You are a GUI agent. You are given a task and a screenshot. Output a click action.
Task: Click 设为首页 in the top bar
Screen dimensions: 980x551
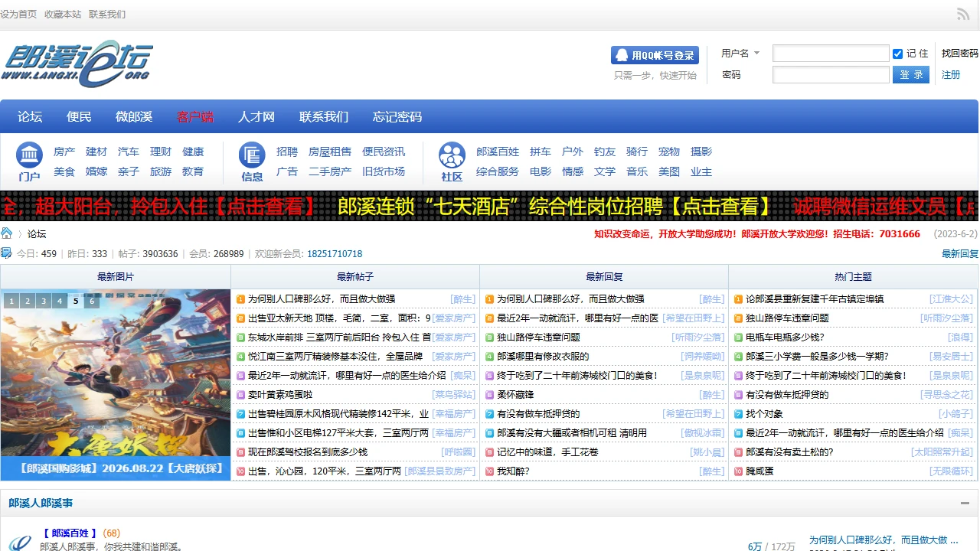click(18, 15)
